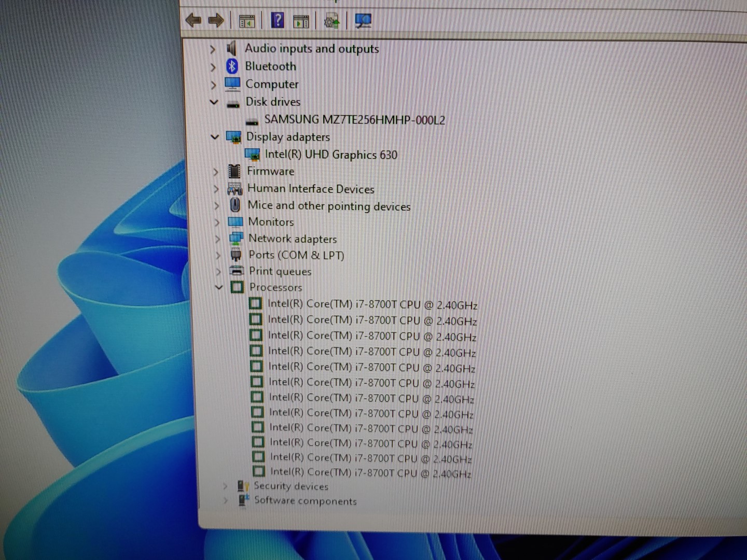747x560 pixels.
Task: Select the Human Interface Devices label
Action: tap(311, 189)
